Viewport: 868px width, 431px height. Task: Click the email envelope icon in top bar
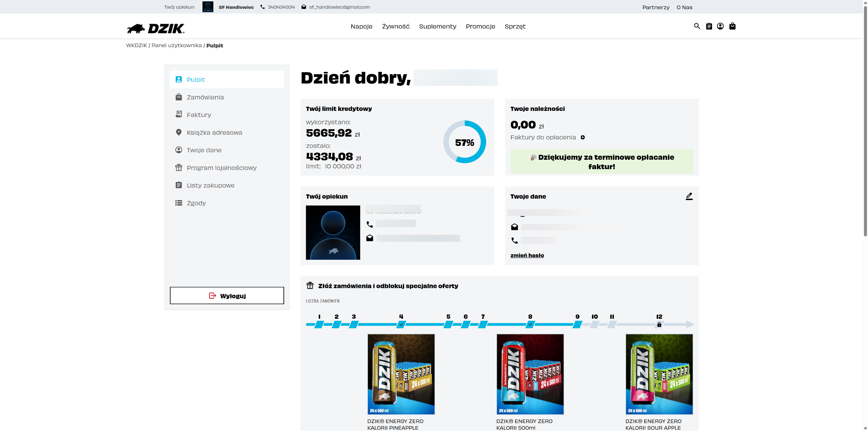pos(304,7)
